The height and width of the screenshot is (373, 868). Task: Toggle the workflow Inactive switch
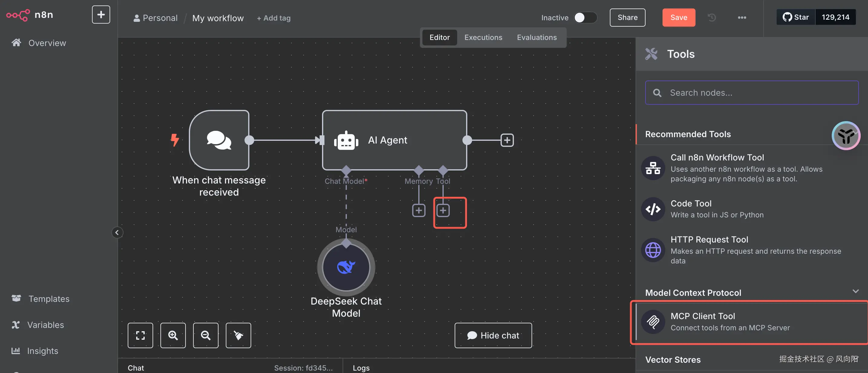[x=585, y=18]
